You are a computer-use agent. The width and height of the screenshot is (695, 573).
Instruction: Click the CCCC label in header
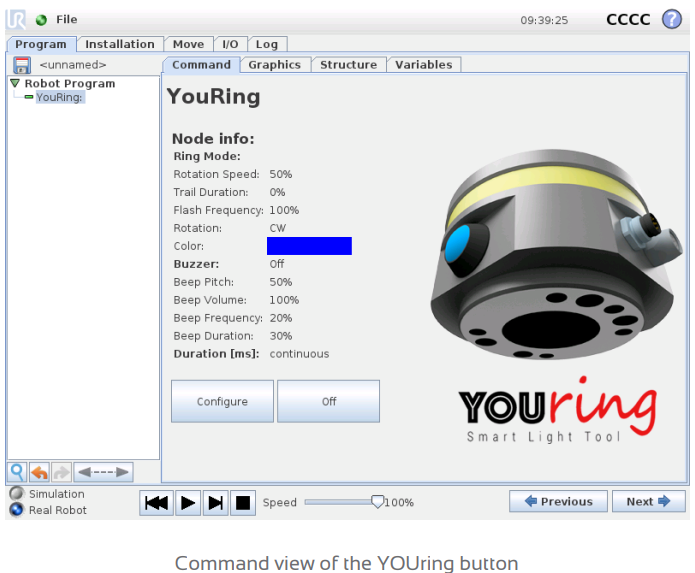pyautogui.click(x=628, y=19)
